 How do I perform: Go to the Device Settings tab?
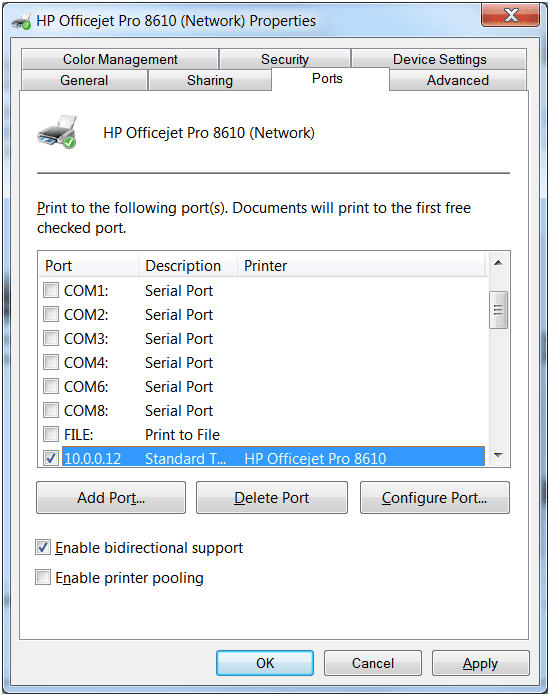coord(439,59)
